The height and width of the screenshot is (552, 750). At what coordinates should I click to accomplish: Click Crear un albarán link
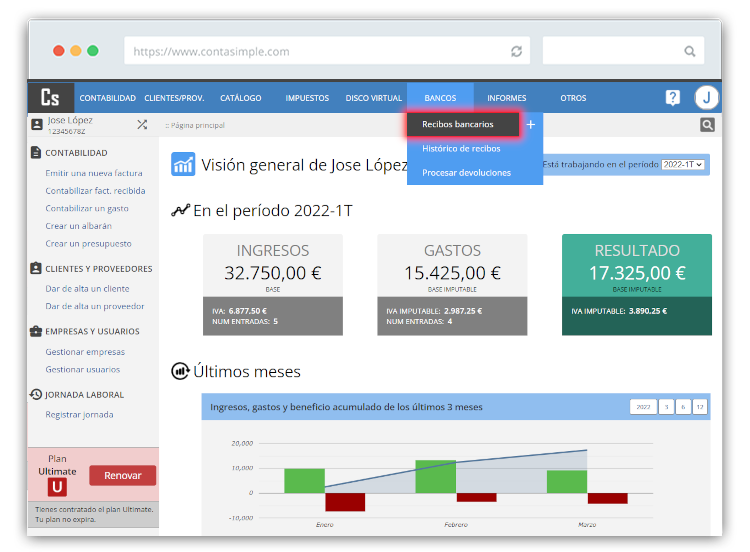(78, 226)
